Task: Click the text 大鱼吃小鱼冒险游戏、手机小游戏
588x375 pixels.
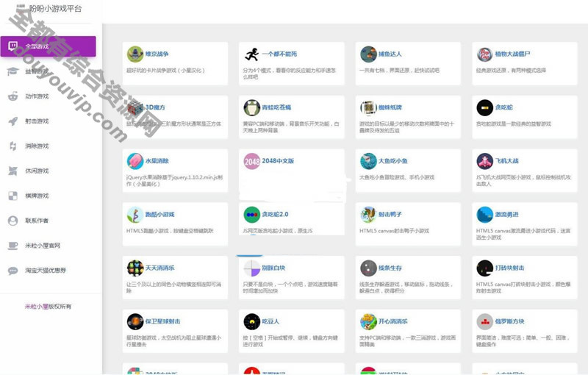Action: click(397, 177)
